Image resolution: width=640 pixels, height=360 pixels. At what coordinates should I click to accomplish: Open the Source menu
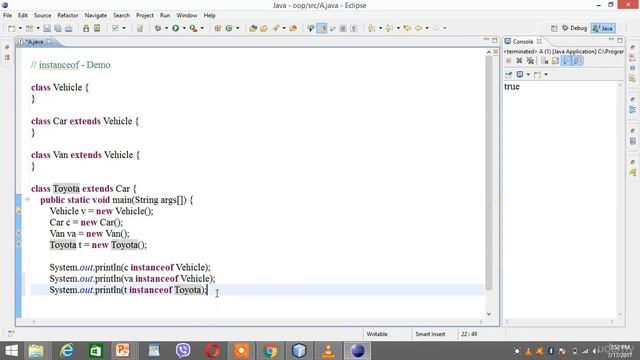[x=42, y=15]
